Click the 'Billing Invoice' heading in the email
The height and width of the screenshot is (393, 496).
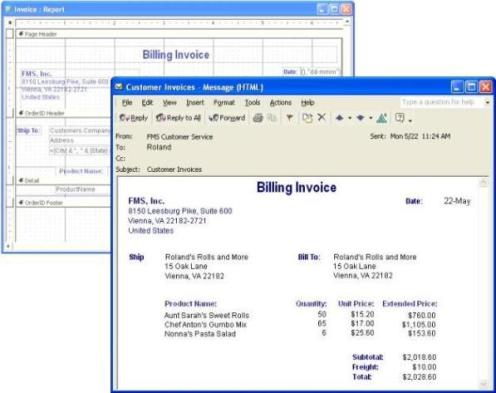(x=296, y=187)
